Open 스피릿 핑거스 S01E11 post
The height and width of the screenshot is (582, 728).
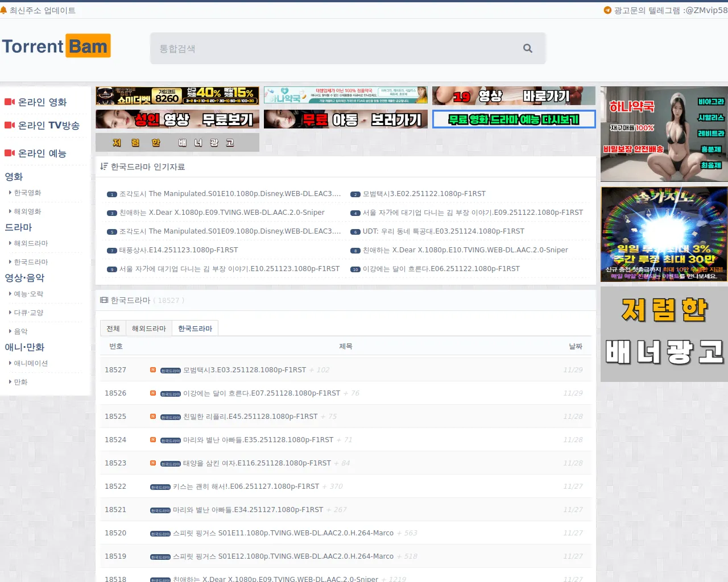coord(283,533)
